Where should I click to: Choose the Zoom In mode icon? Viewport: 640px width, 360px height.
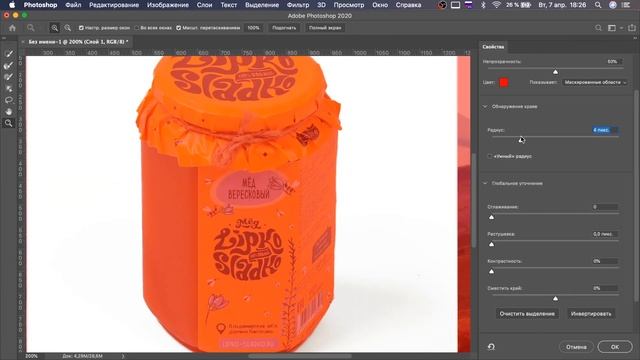[x=54, y=28]
